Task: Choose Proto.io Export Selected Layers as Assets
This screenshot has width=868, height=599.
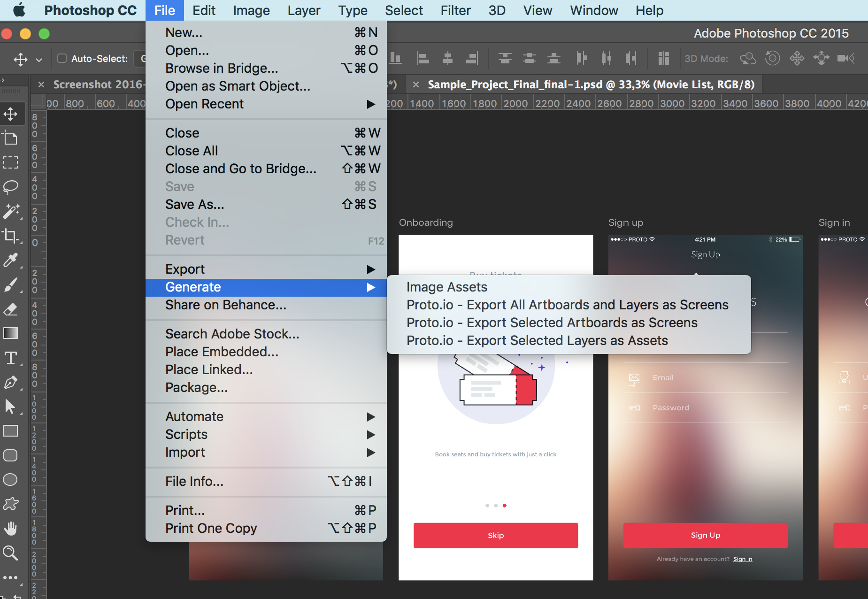Action: tap(569, 340)
